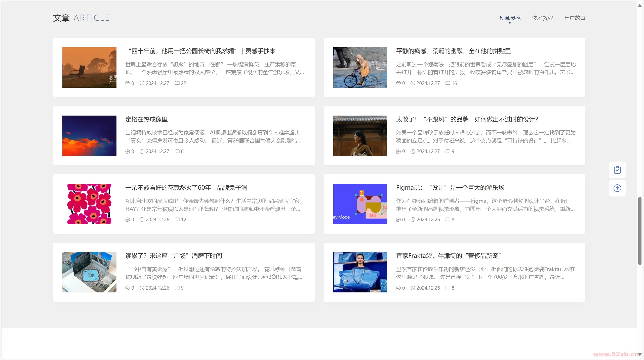Switch to the 技术教程 tab
Viewport: 644px width, 360px height.
pos(542,18)
